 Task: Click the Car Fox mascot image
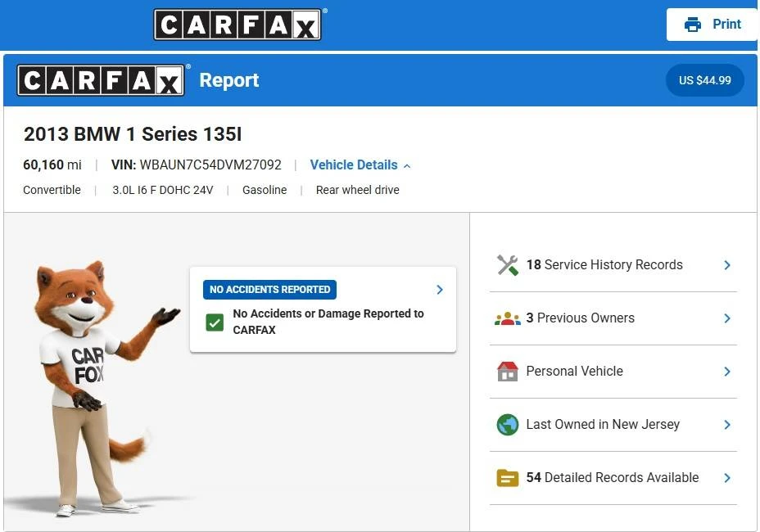pos(97,388)
